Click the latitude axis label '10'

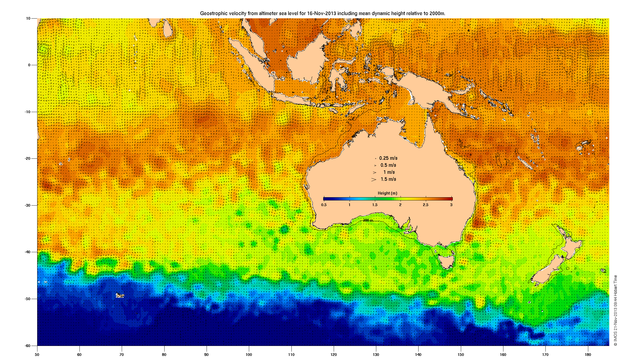[x=28, y=18]
